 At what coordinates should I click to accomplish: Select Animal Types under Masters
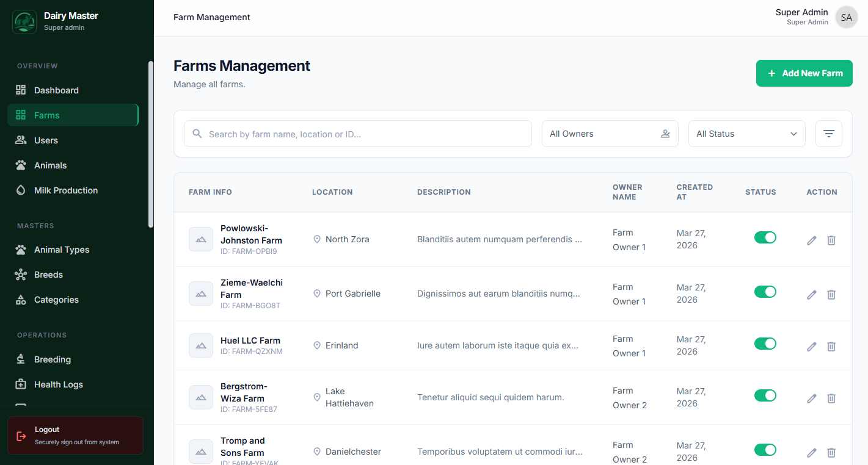61,250
